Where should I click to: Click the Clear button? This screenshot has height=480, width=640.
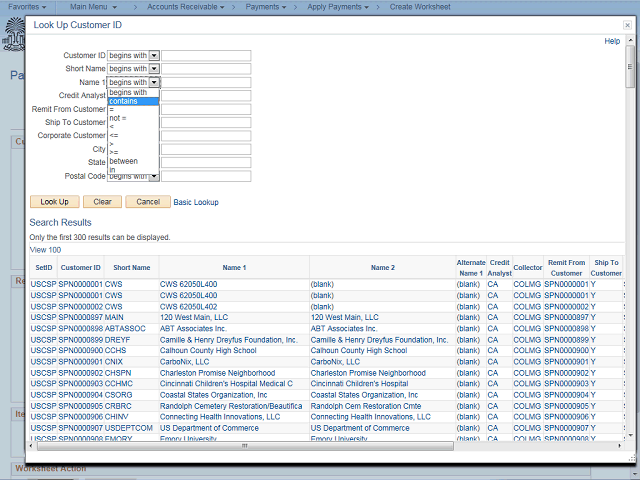(x=102, y=202)
